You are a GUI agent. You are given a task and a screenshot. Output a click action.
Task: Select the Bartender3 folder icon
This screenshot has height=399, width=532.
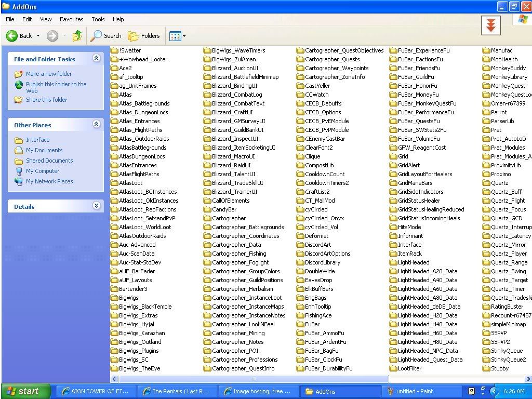[114, 289]
